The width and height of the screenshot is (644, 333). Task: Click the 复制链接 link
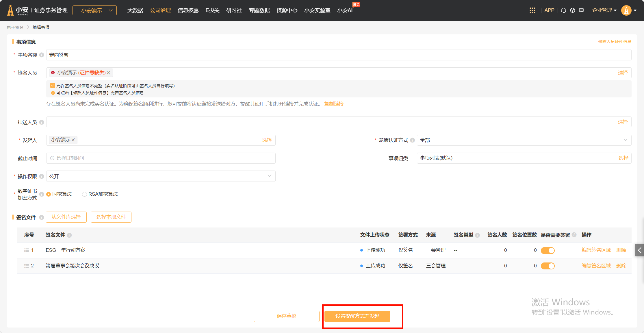(334, 104)
